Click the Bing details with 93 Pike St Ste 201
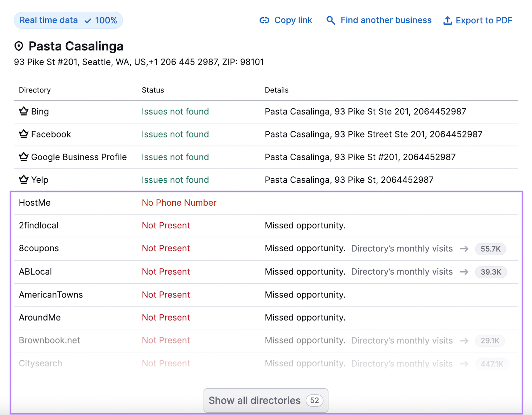Image resolution: width=532 pixels, height=415 pixels. tap(365, 111)
